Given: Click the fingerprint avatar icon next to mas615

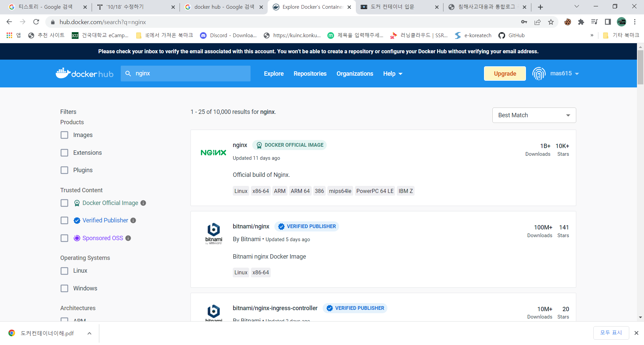Looking at the screenshot, I should 539,73.
